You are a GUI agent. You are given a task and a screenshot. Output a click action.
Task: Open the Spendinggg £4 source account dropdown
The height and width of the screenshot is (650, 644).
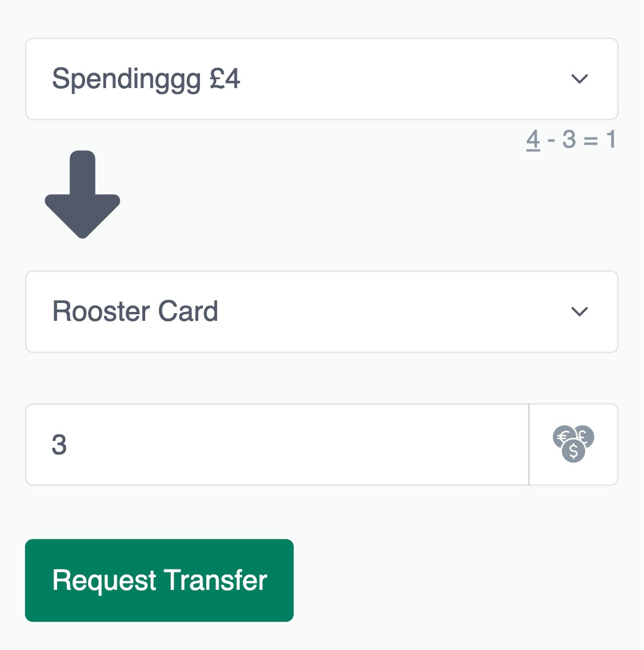(321, 79)
